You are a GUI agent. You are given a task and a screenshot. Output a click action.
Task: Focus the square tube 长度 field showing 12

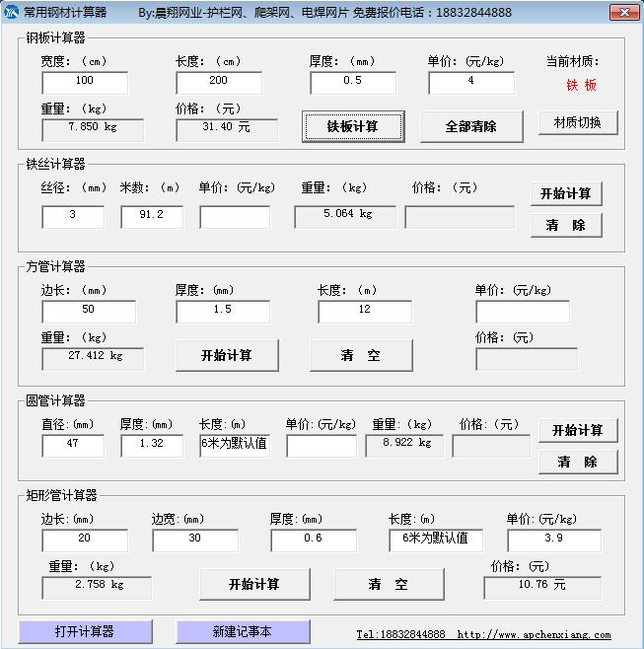(365, 312)
